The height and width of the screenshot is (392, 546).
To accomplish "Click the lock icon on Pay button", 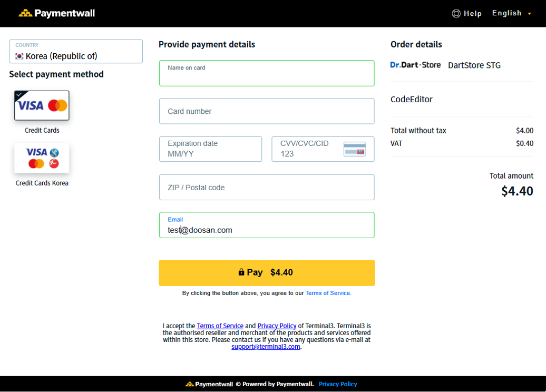I will (x=241, y=272).
